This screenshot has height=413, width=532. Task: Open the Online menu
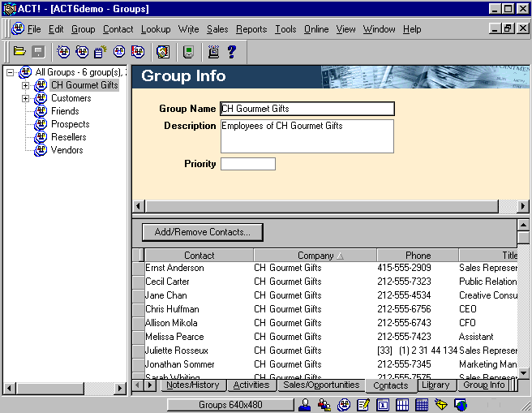(316, 29)
